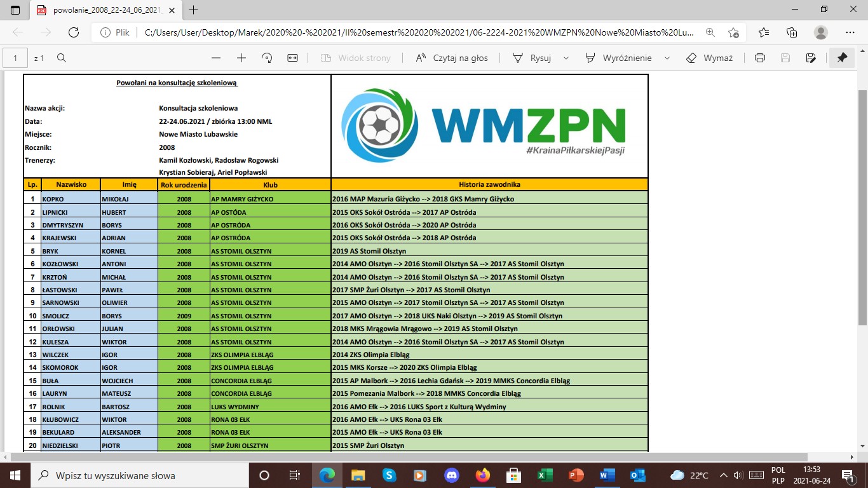The width and height of the screenshot is (868, 488).
Task: Open Edge settings and more menu
Action: pyautogui.click(x=850, y=32)
